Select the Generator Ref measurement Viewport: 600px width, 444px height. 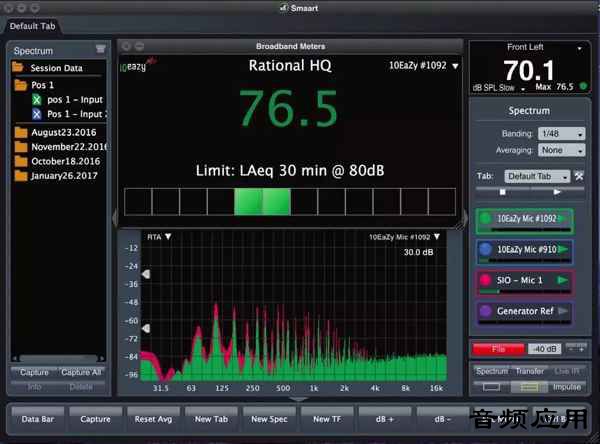[525, 313]
